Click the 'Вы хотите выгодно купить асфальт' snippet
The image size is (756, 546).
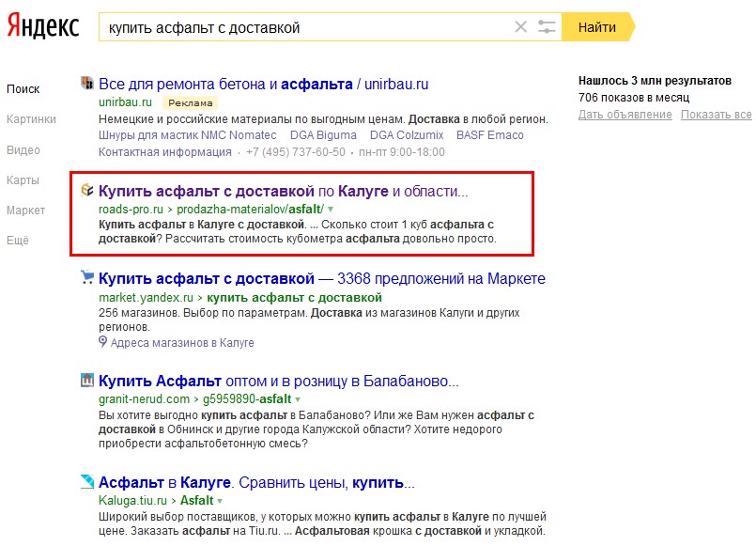316,429
